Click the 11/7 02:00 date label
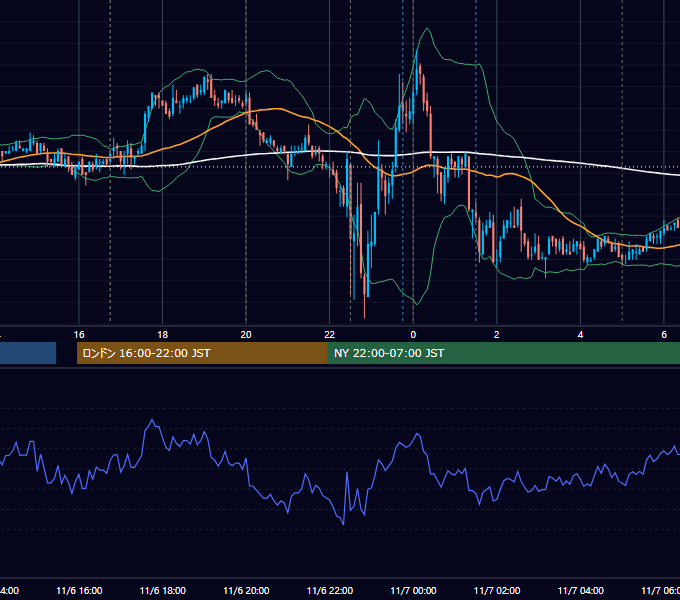 pyautogui.click(x=497, y=590)
